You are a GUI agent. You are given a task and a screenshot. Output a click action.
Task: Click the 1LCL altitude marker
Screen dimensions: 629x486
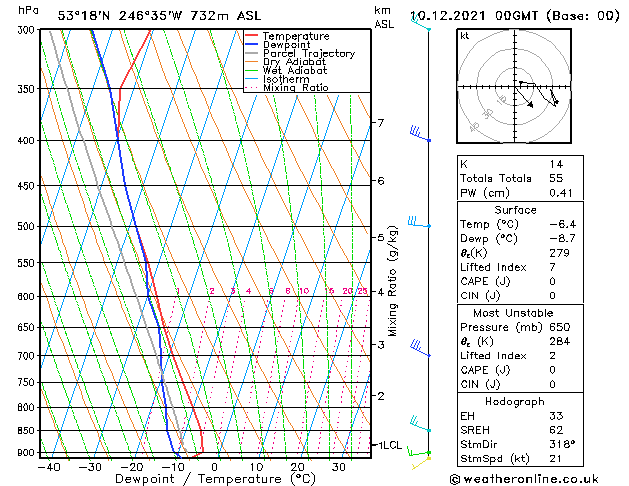point(391,445)
